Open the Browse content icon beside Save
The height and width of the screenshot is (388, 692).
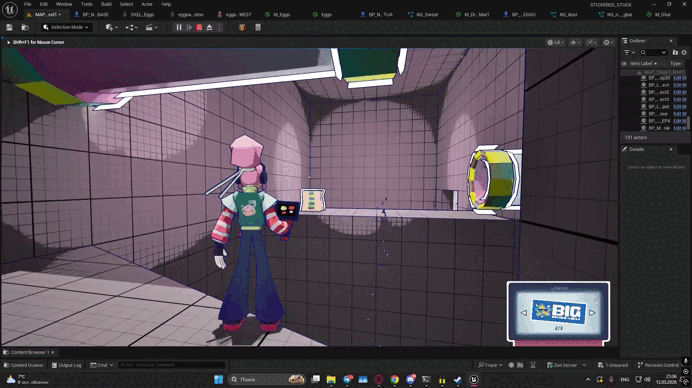25,27
